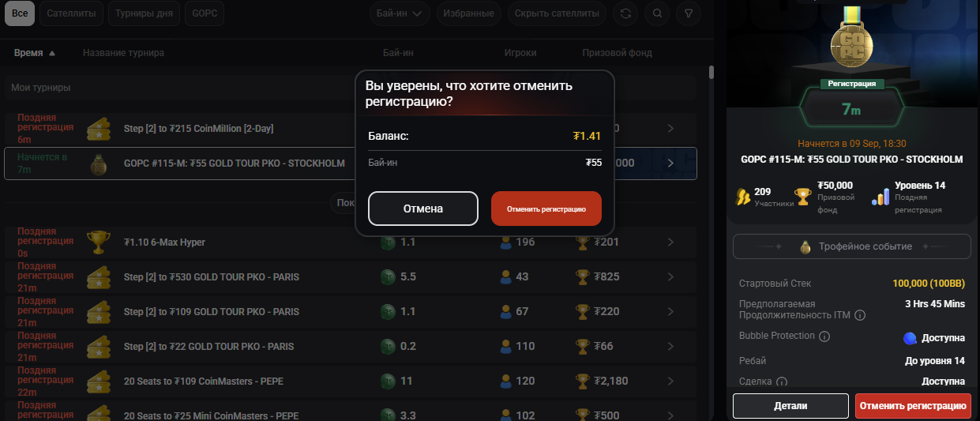Screen dimensions: 980x421
Task: Toggle Скрыть сателлиты filter
Action: (557, 13)
